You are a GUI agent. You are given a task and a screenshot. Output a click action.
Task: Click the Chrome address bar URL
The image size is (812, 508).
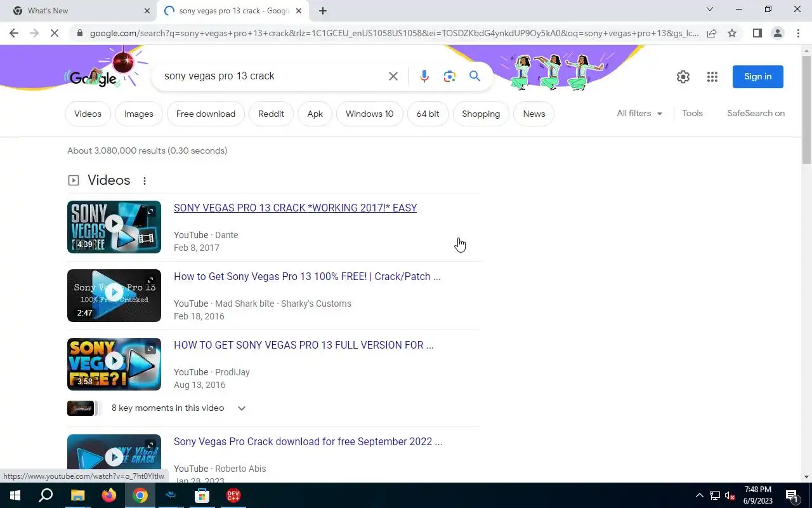[x=393, y=33]
